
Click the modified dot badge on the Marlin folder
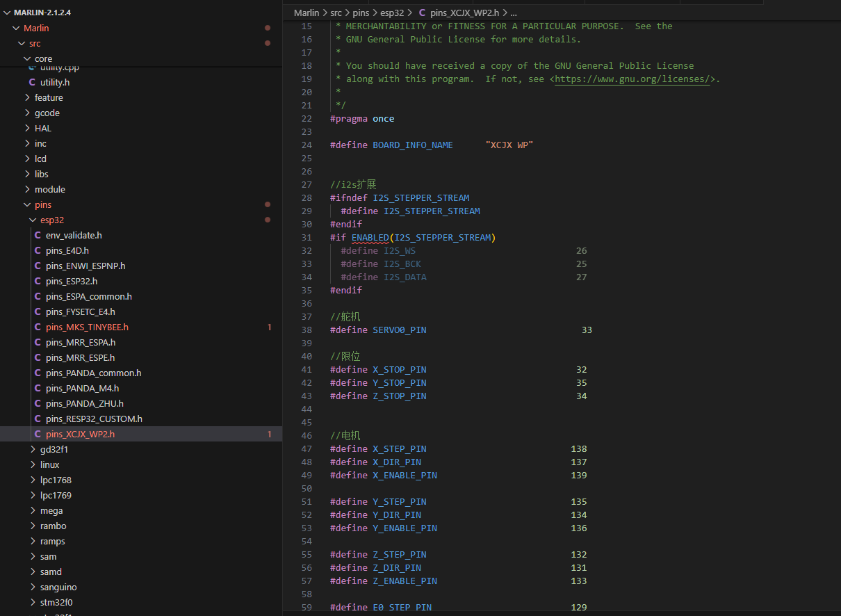pyautogui.click(x=268, y=28)
